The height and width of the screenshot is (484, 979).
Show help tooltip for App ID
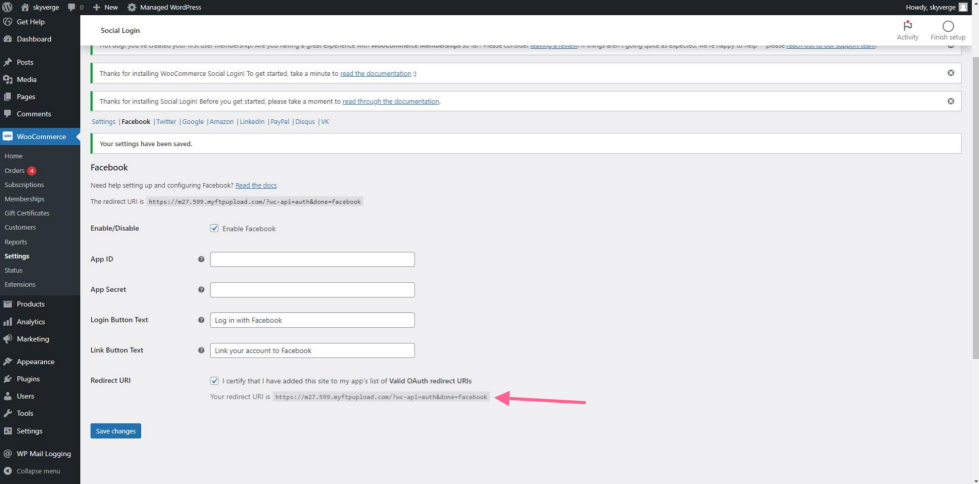[x=201, y=259]
